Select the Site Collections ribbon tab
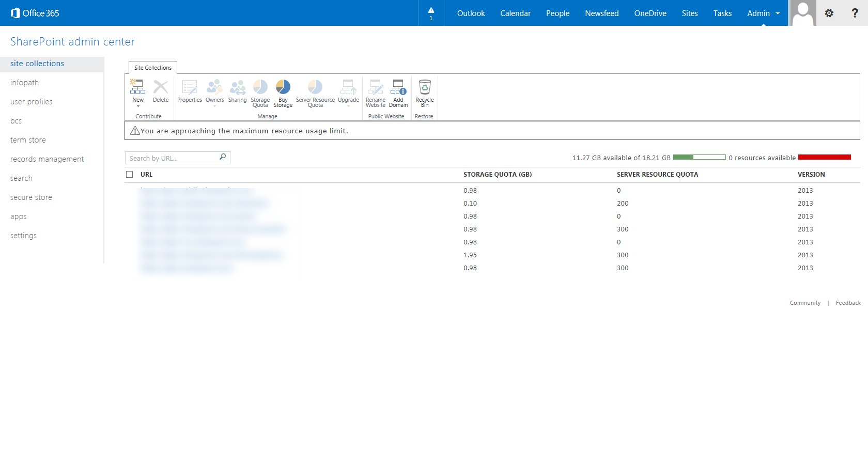Image resolution: width=868 pixels, height=450 pixels. tap(153, 68)
